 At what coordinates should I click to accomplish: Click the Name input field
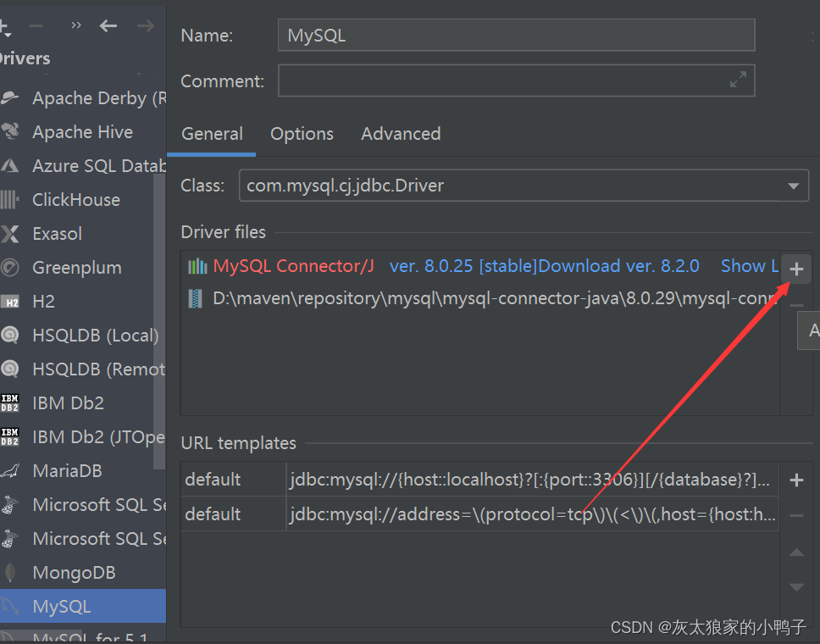click(516, 35)
